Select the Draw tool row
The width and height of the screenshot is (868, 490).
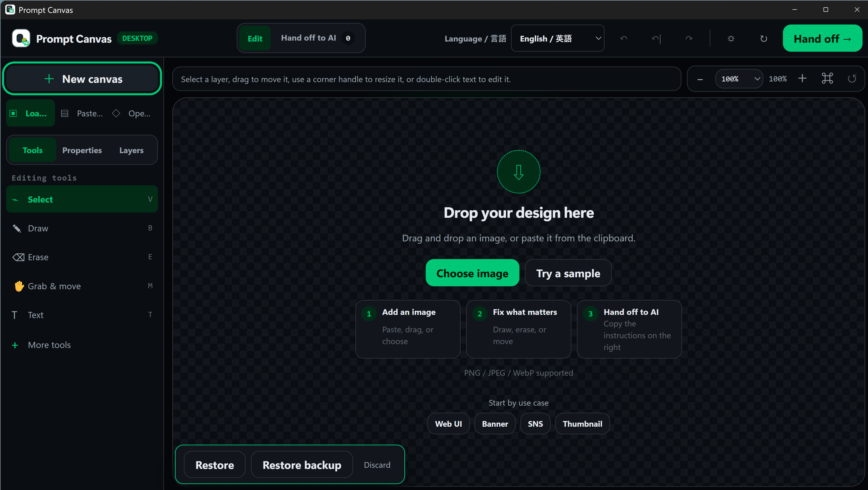(x=82, y=228)
